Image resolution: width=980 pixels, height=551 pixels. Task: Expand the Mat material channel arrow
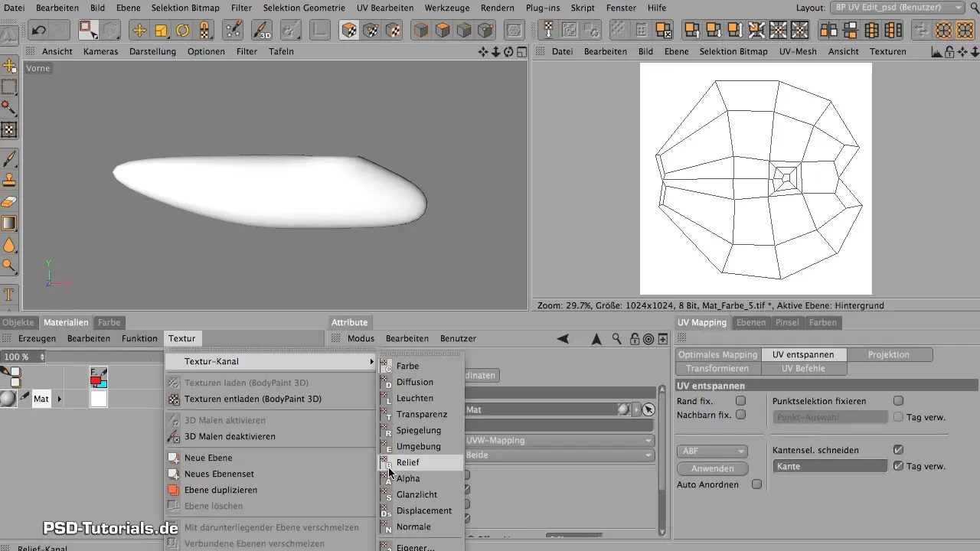[59, 399]
